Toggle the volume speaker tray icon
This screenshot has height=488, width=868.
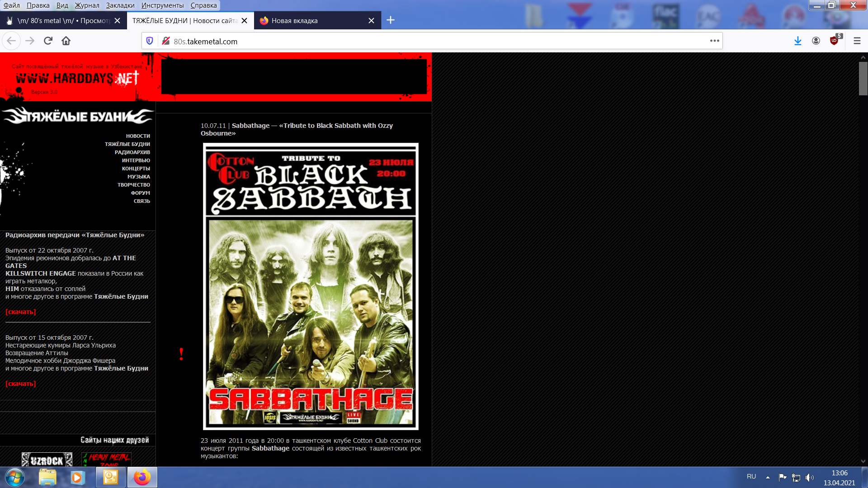pos(809,477)
